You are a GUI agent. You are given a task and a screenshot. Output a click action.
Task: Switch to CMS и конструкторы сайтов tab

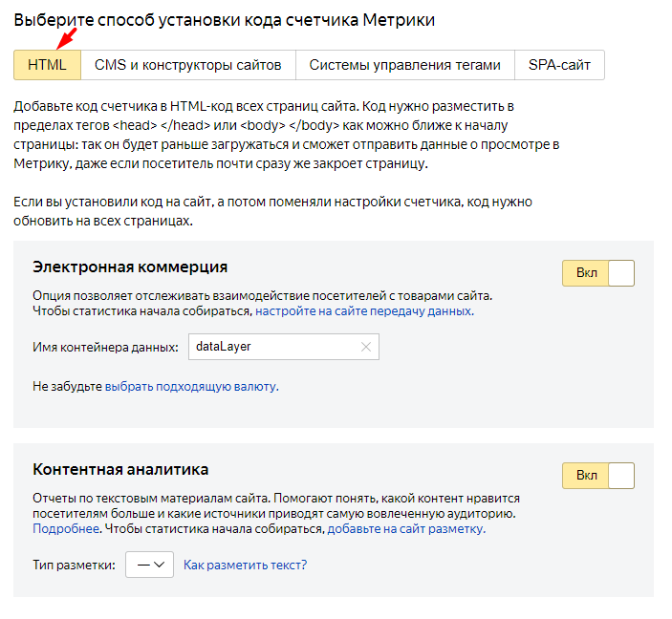click(187, 65)
